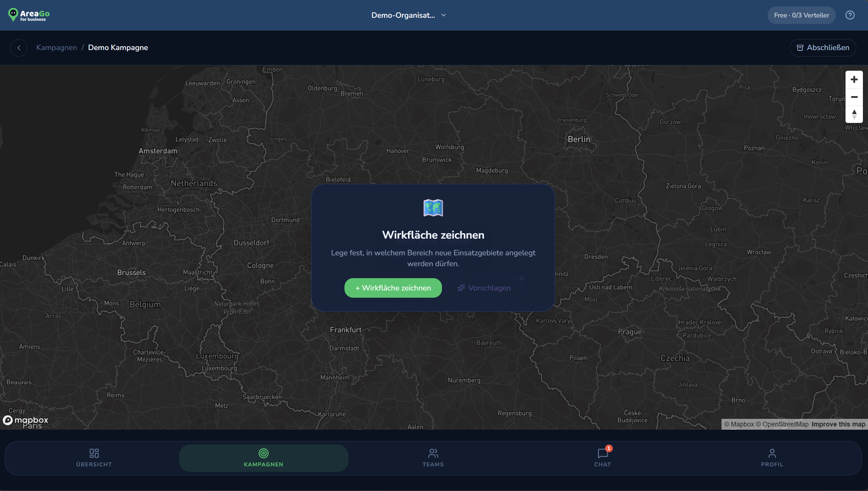Click the AreaGo for business logo

[29, 15]
